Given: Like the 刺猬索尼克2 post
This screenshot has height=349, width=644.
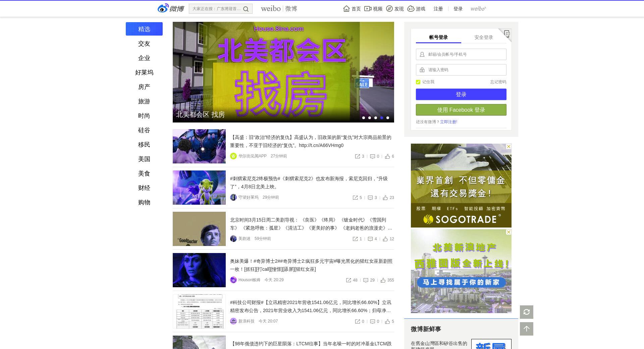Looking at the screenshot, I should (385, 198).
